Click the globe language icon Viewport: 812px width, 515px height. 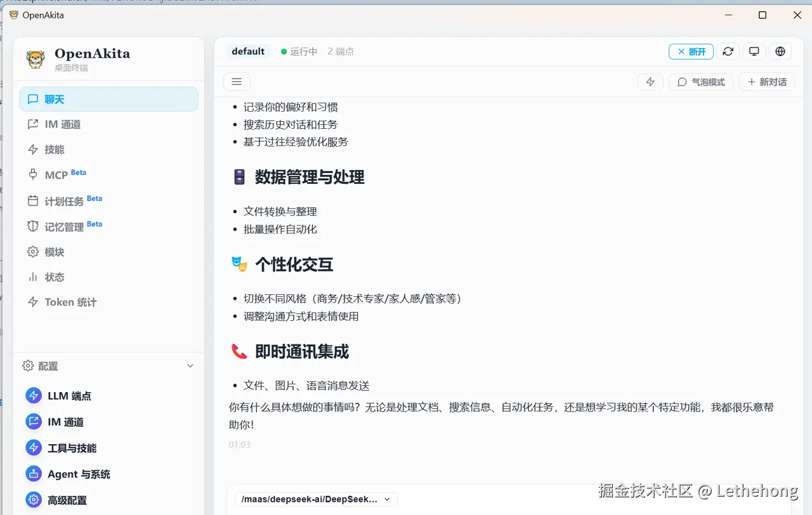[x=780, y=51]
